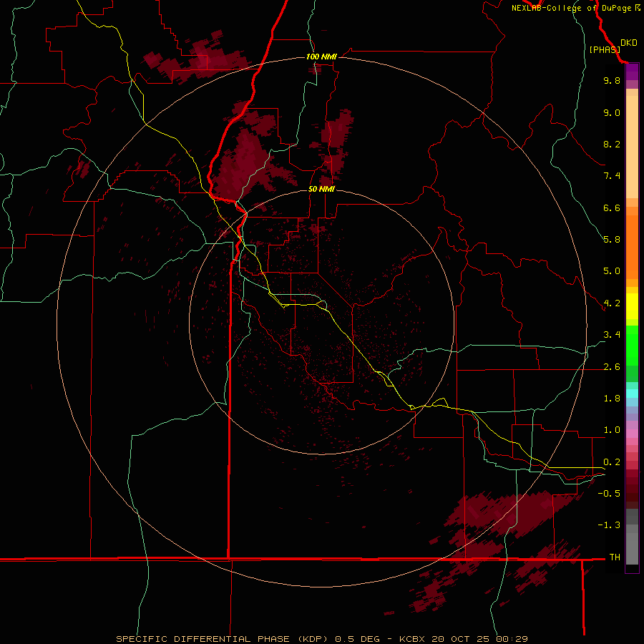Pick the bright green band of color bar

[632, 345]
